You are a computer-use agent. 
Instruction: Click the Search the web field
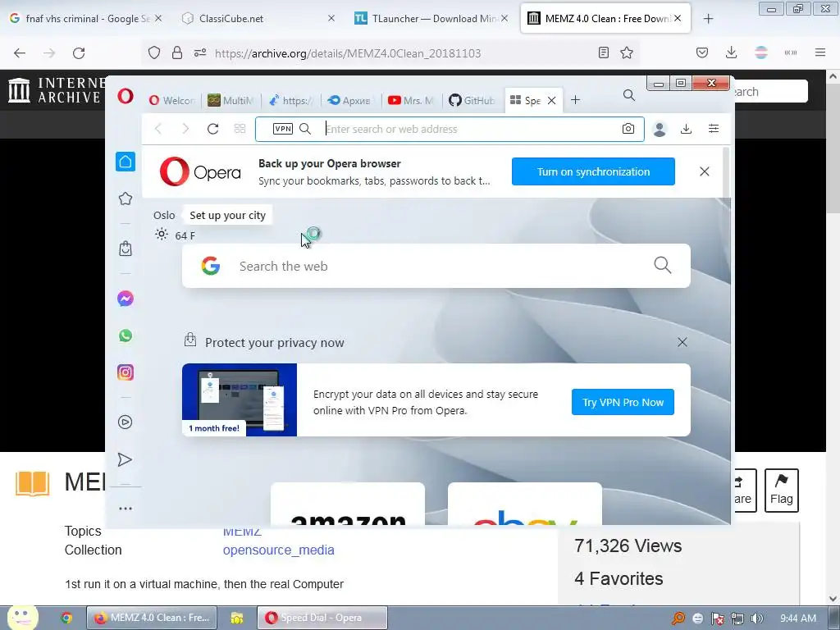pos(436,266)
